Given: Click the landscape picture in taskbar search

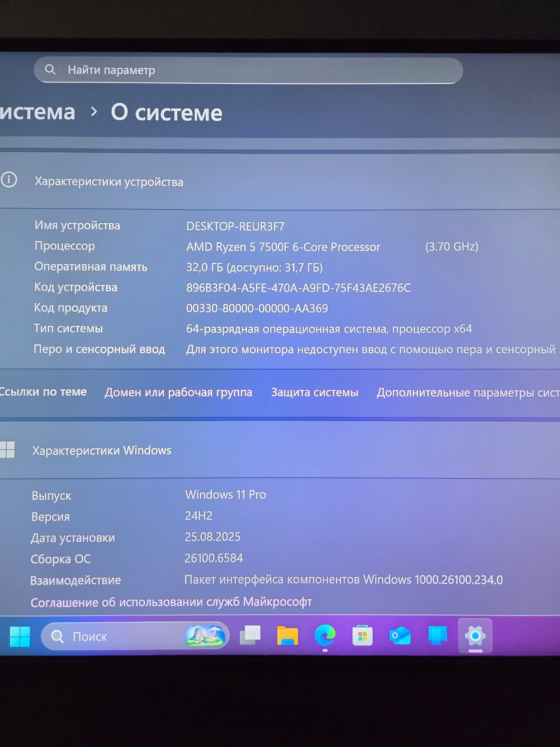Looking at the screenshot, I should pos(205,636).
